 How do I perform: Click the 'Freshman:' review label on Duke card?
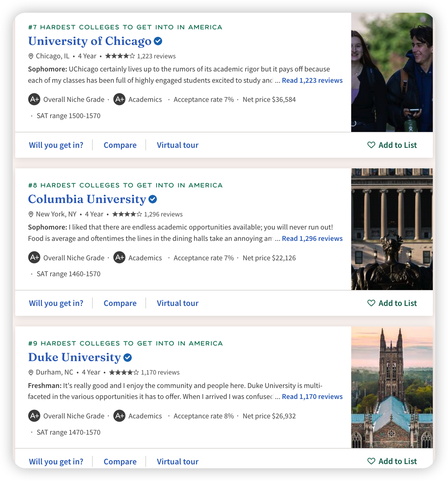coord(45,386)
